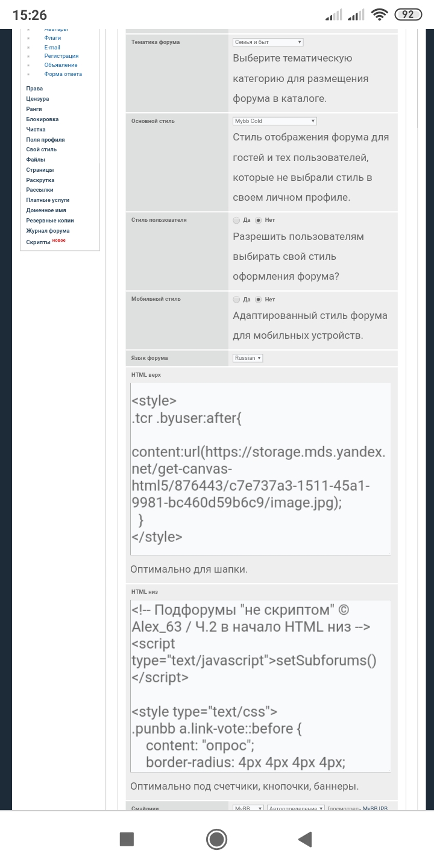Open the Язык форума dropdown 'Russian'
Viewport: 434px width, 868px height.
248,358
